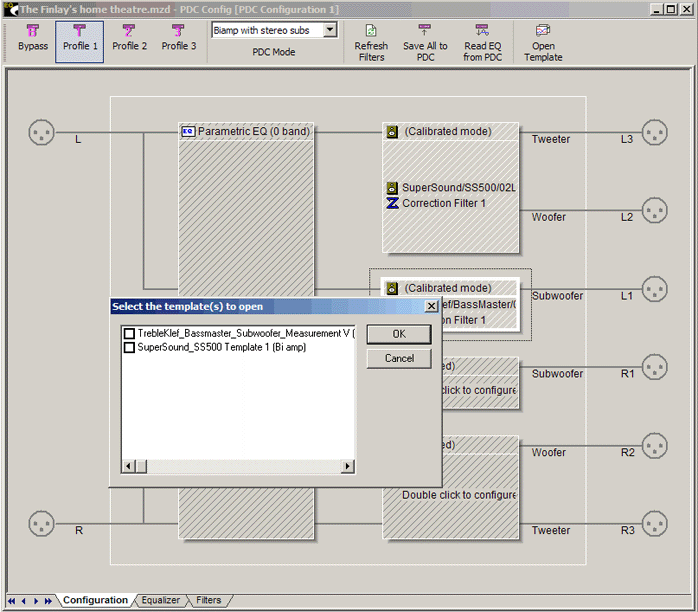
Task: Click Double click to configure text block
Action: (459, 495)
